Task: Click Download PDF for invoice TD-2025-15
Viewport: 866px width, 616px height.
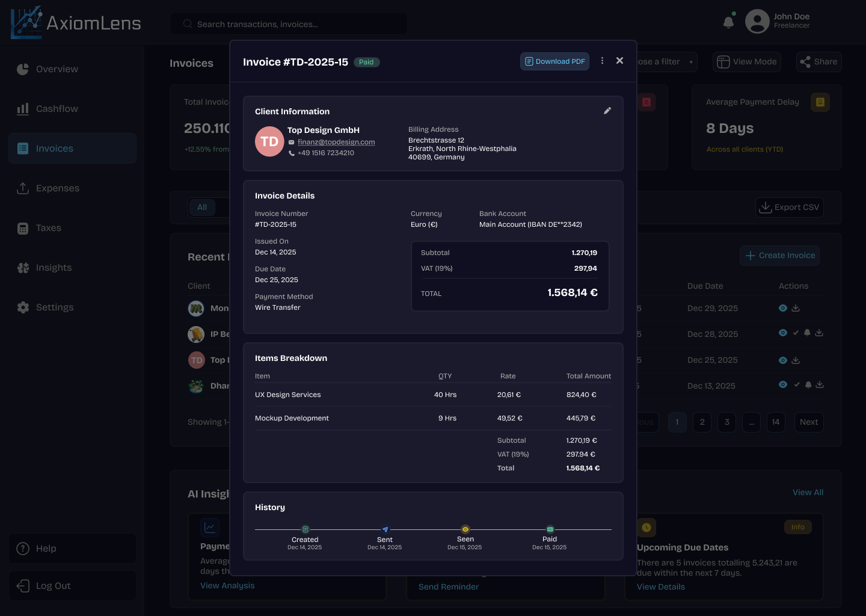Action: tap(554, 61)
